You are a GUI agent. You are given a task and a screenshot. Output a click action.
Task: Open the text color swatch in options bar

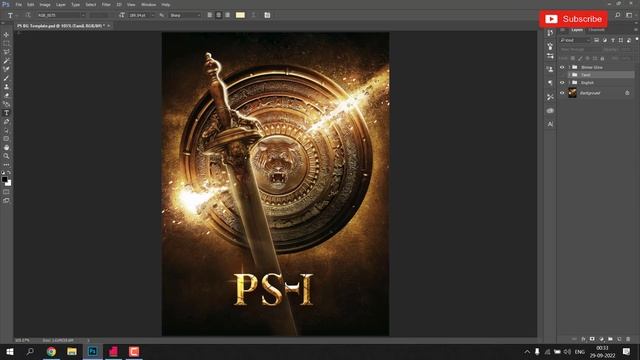[x=240, y=15]
